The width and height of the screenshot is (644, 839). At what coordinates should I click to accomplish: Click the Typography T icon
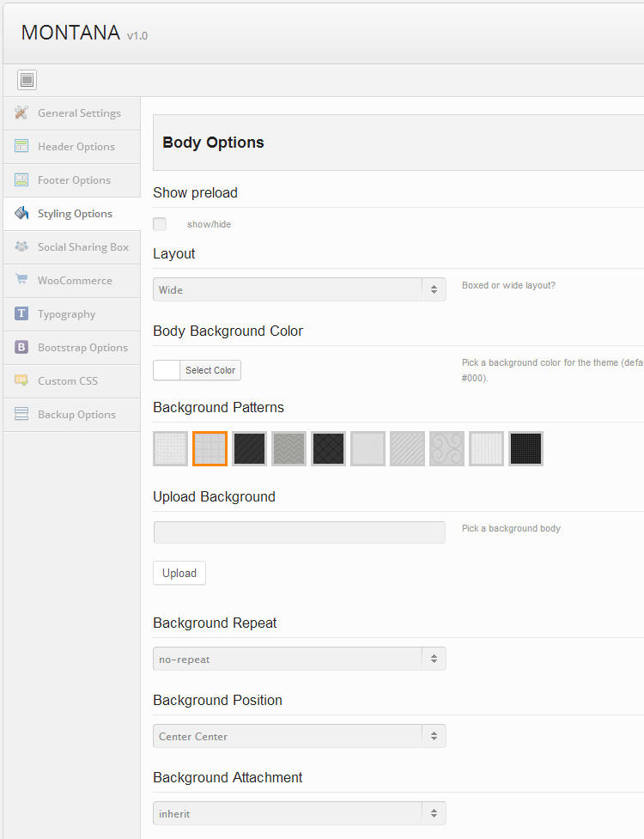coord(21,314)
